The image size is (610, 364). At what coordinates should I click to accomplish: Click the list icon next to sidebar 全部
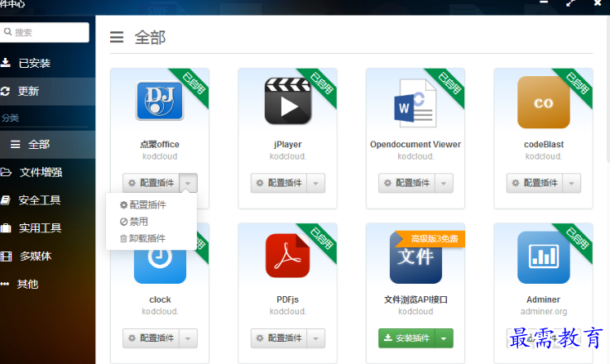[15, 144]
